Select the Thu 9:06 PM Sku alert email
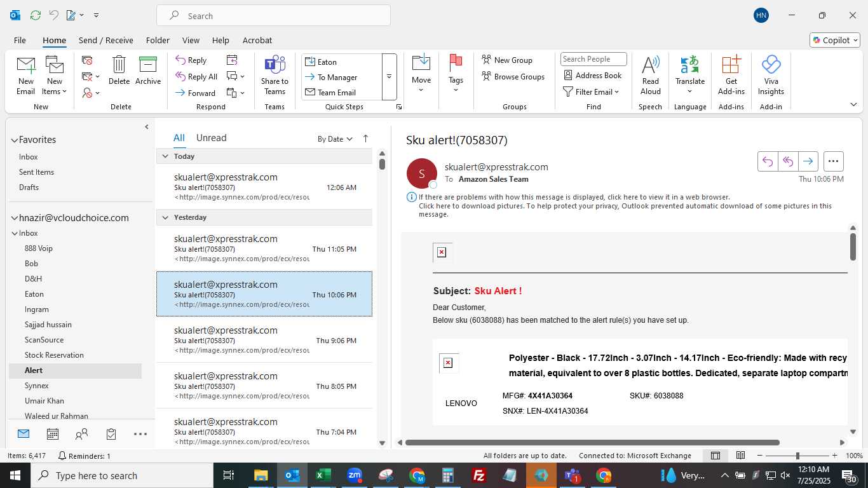Viewport: 868px width, 488px height. pyautogui.click(x=264, y=340)
